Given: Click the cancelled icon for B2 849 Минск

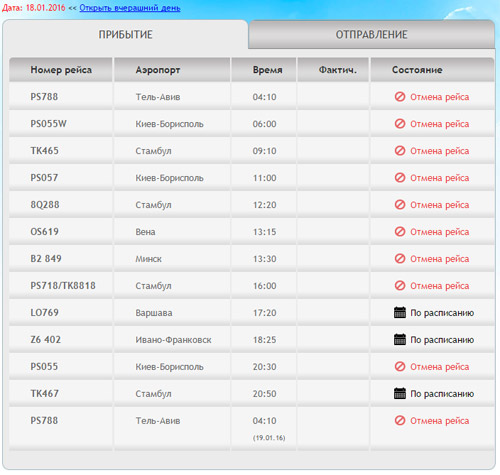Looking at the screenshot, I should click(400, 258).
